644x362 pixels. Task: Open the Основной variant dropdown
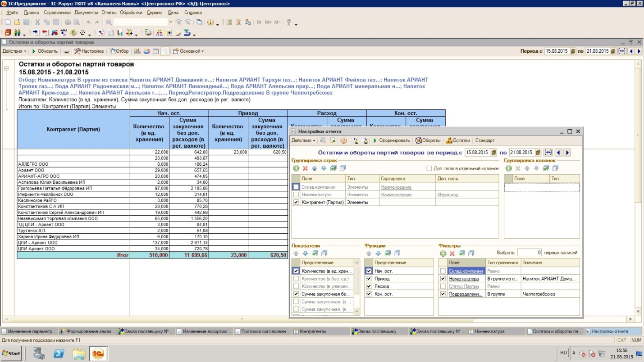coord(188,51)
